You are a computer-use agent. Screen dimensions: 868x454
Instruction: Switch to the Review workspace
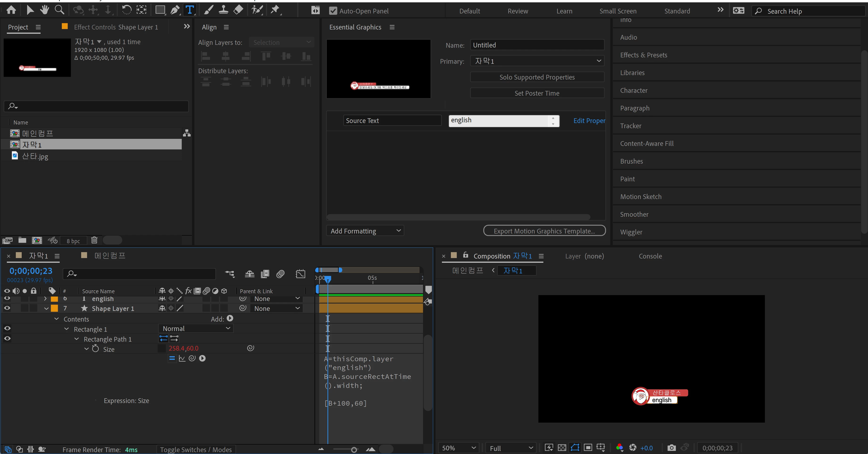pos(518,11)
